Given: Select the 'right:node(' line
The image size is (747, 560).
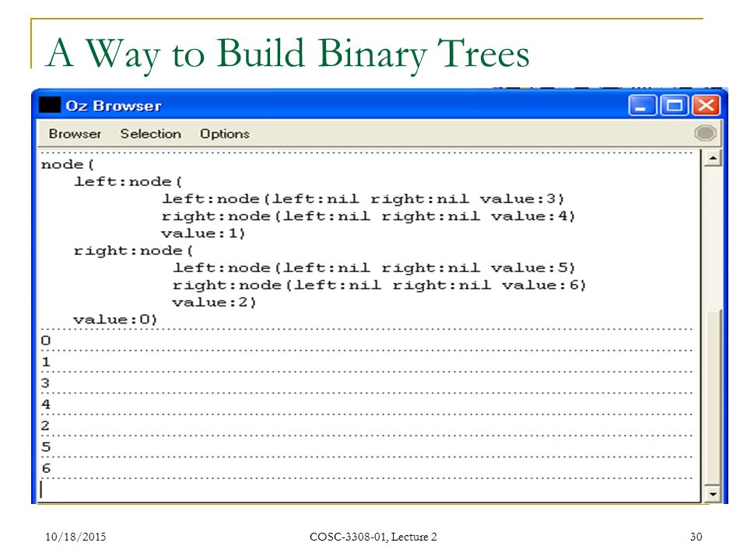Looking at the screenshot, I should (x=133, y=251).
